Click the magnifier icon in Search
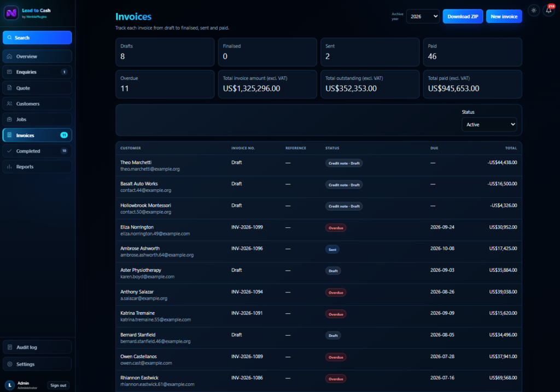Viewport: 560px width, 392px height. pyautogui.click(x=10, y=38)
